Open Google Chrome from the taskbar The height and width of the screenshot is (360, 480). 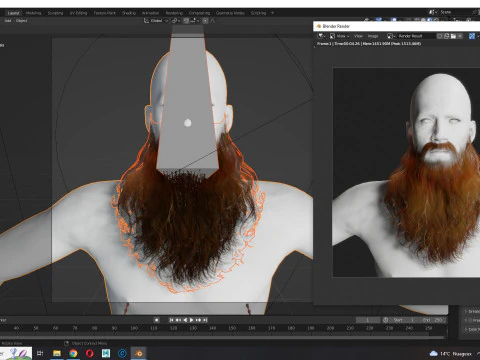(x=73, y=353)
